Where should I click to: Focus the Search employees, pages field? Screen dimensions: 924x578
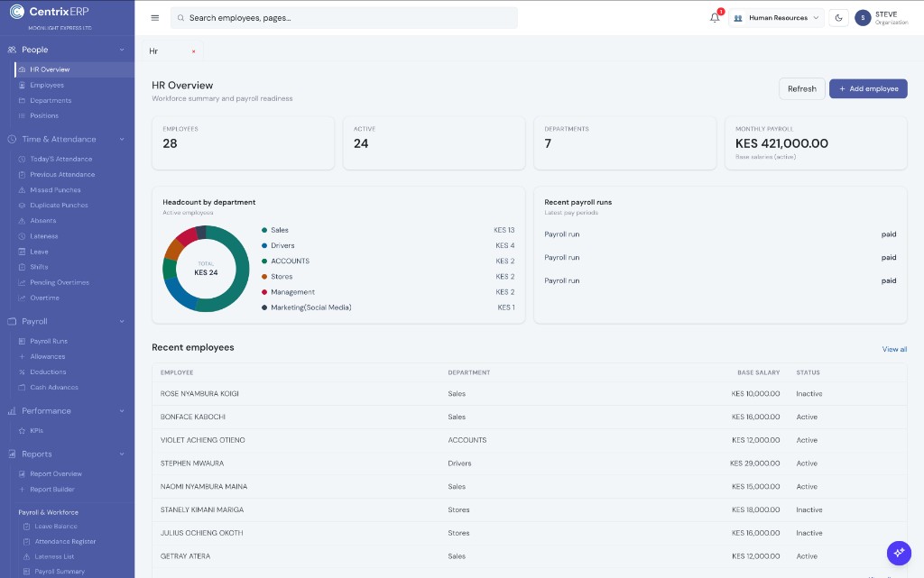point(344,18)
